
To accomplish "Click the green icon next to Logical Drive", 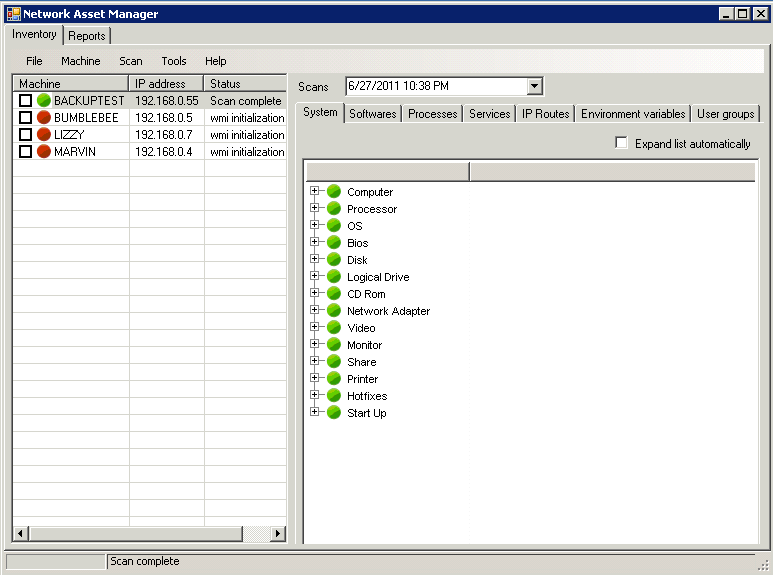I will [334, 277].
